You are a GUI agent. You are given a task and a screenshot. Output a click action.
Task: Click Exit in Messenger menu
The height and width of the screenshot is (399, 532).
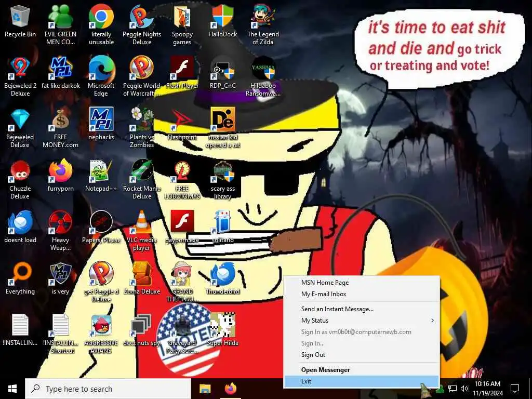(362, 381)
